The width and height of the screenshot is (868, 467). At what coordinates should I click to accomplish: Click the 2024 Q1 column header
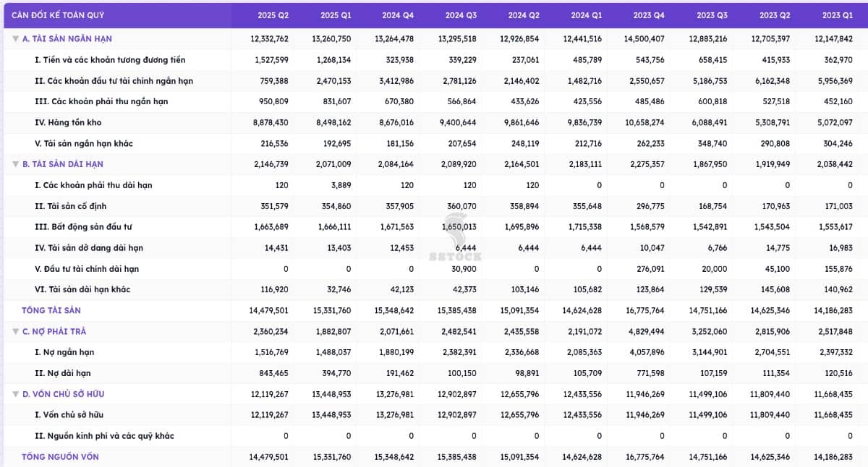pyautogui.click(x=586, y=15)
